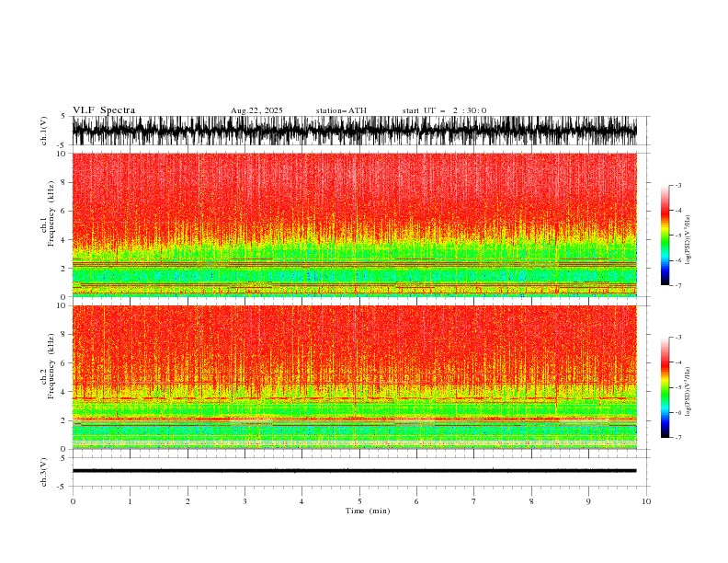Select the date text "Aug.22, 2025"
This screenshot has height=563, width=728.
pyautogui.click(x=256, y=110)
